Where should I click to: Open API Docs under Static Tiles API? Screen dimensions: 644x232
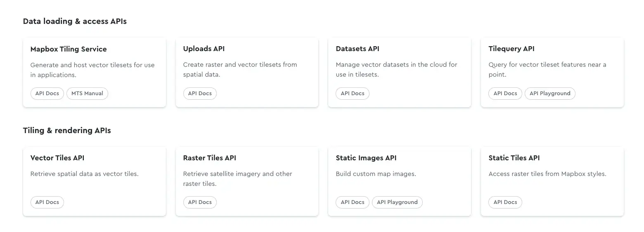pos(505,202)
